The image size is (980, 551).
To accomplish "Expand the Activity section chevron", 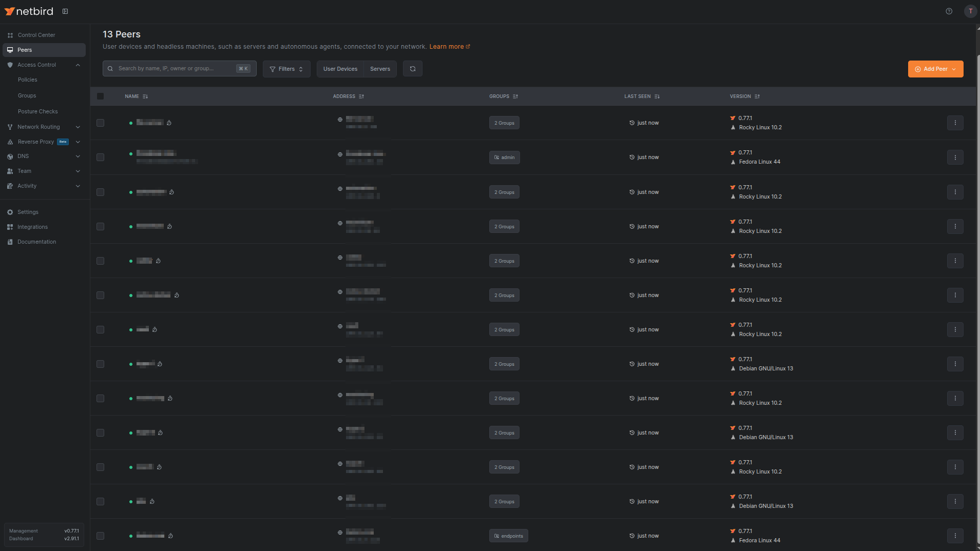I will (x=78, y=186).
